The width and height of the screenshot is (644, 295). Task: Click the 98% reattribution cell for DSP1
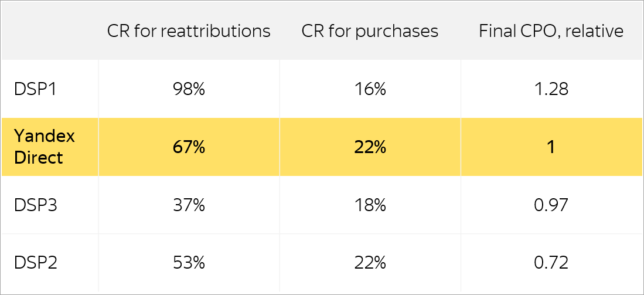[x=189, y=89]
